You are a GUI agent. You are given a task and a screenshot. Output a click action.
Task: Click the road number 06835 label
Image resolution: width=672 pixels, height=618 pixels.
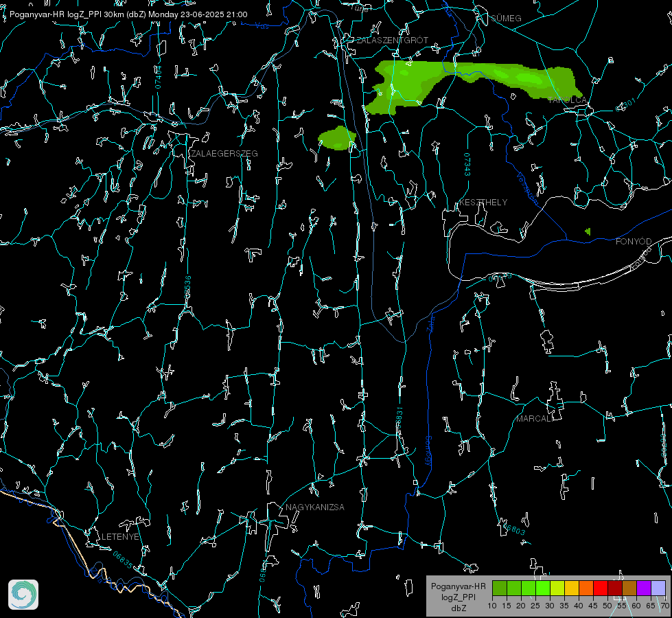pyautogui.click(x=123, y=560)
